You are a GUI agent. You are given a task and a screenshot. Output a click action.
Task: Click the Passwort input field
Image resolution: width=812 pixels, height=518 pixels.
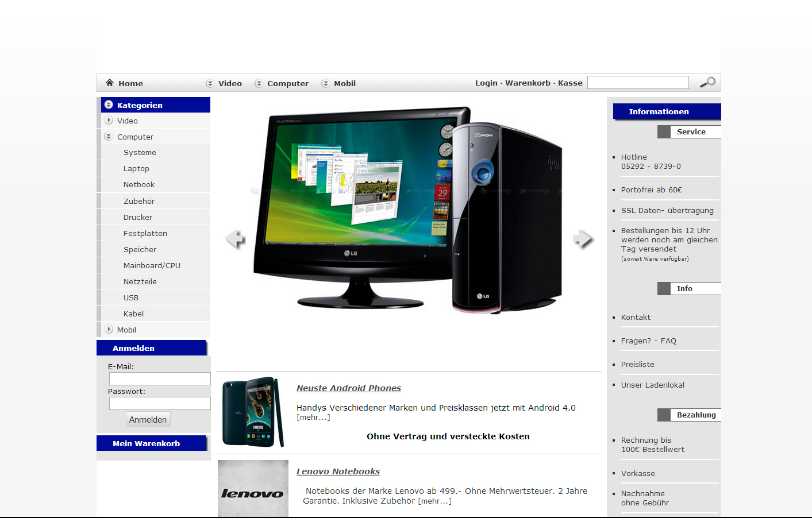160,404
